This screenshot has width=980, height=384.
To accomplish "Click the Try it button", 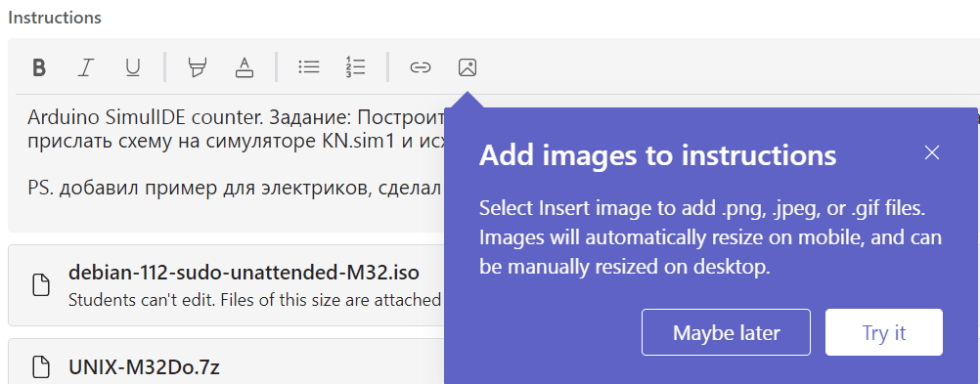I will click(x=884, y=332).
